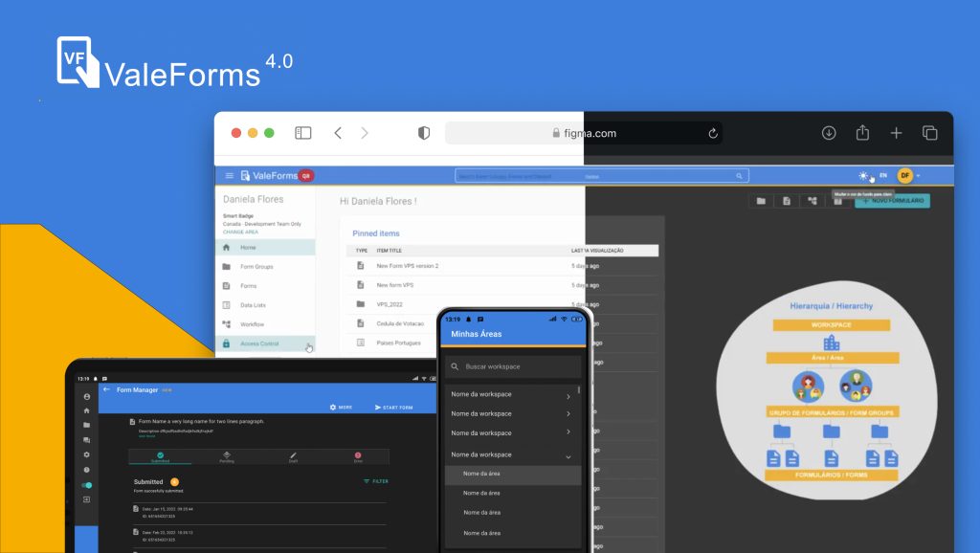Open the submitted entry dated Feb 23
This screenshot has width=980, height=553.
coord(258,536)
